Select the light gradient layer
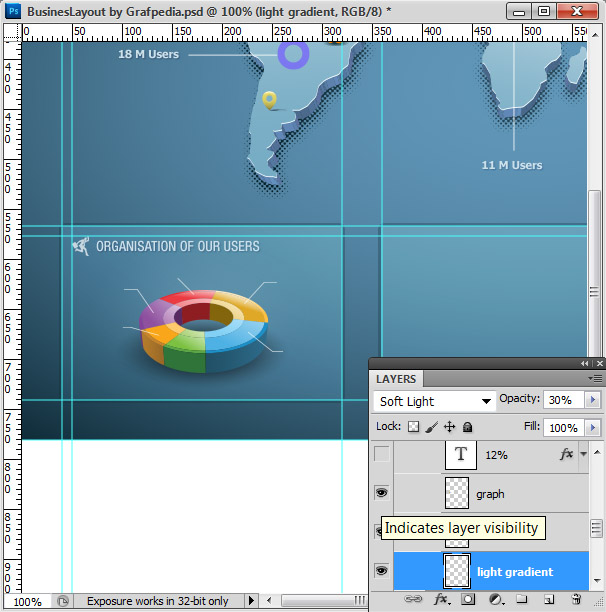Image resolution: width=606 pixels, height=612 pixels. (491, 571)
